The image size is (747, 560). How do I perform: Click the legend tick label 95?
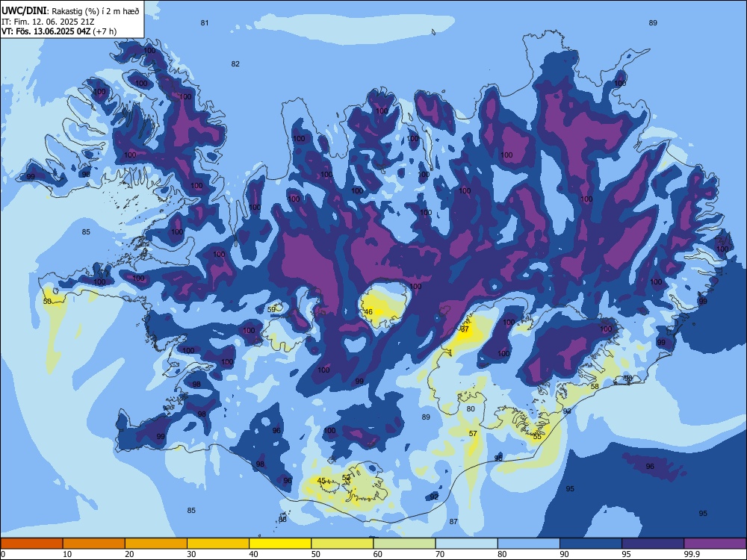(x=627, y=554)
